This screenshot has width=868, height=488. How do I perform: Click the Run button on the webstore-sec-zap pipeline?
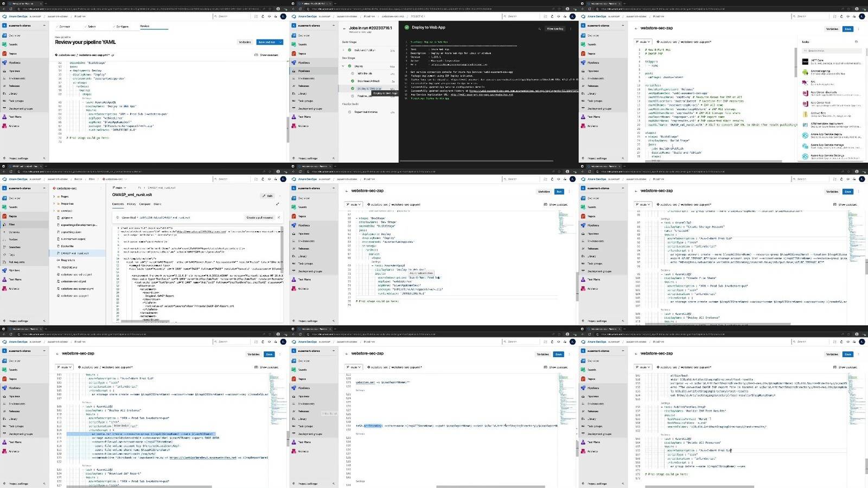(559, 192)
